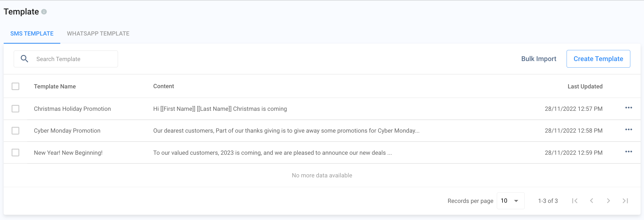Screen dimensions: 644x220
Task: Select the SMS Template tab
Action: click(x=32, y=34)
